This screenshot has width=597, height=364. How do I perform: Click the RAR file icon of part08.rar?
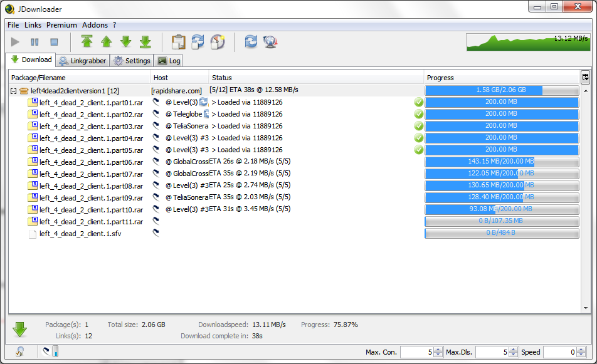tap(33, 185)
